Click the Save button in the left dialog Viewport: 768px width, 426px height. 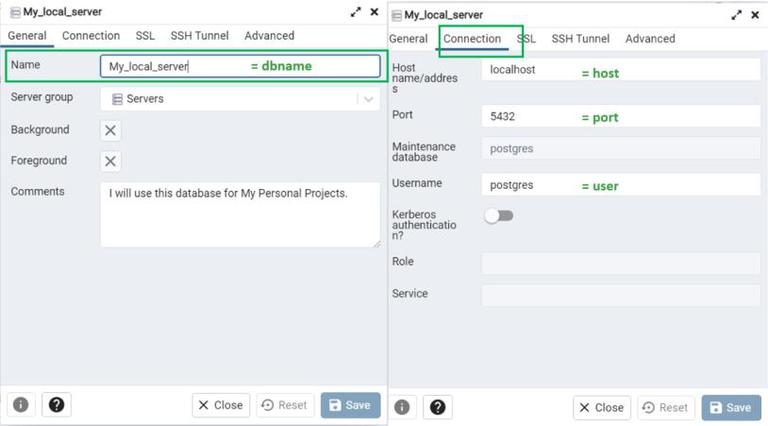350,405
